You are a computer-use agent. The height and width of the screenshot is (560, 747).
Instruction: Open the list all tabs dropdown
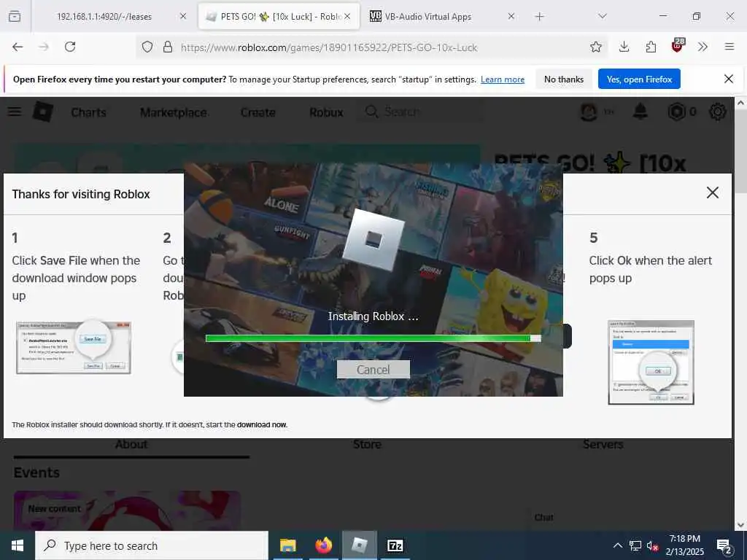(x=602, y=16)
